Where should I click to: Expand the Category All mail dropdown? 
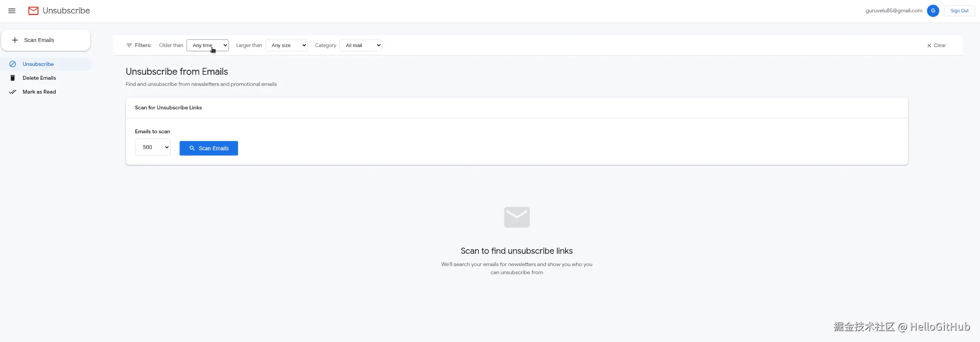[361, 45]
